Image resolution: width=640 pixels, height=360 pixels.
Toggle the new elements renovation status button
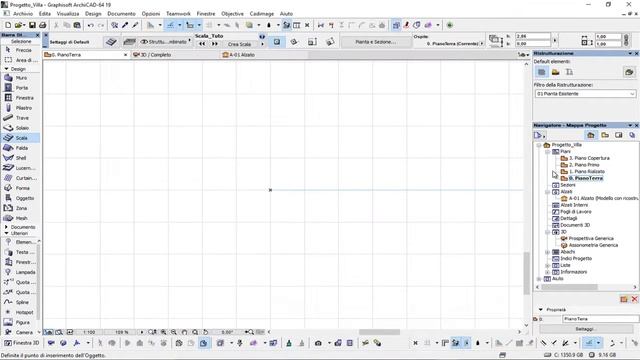[x=569, y=72]
